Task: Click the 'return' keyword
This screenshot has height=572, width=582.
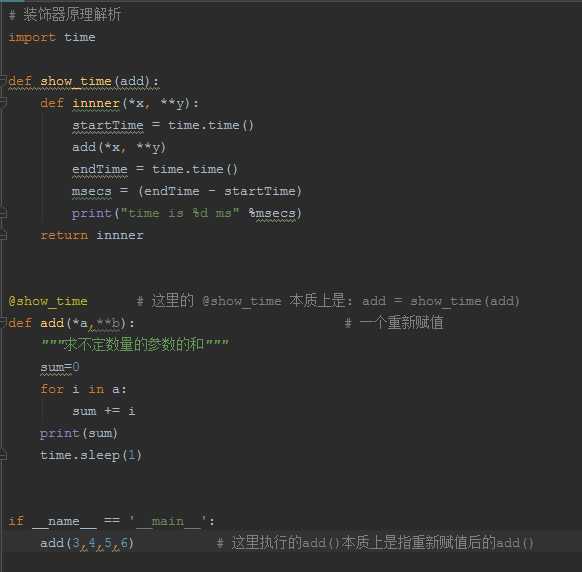Action: point(64,235)
